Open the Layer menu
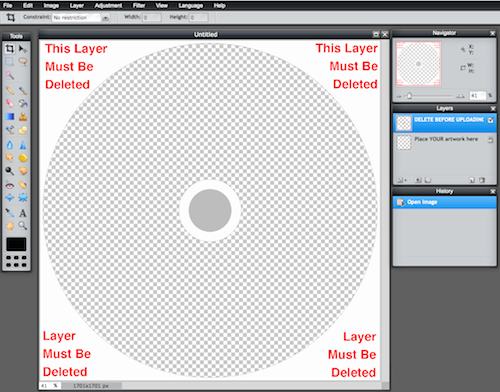 pos(77,5)
